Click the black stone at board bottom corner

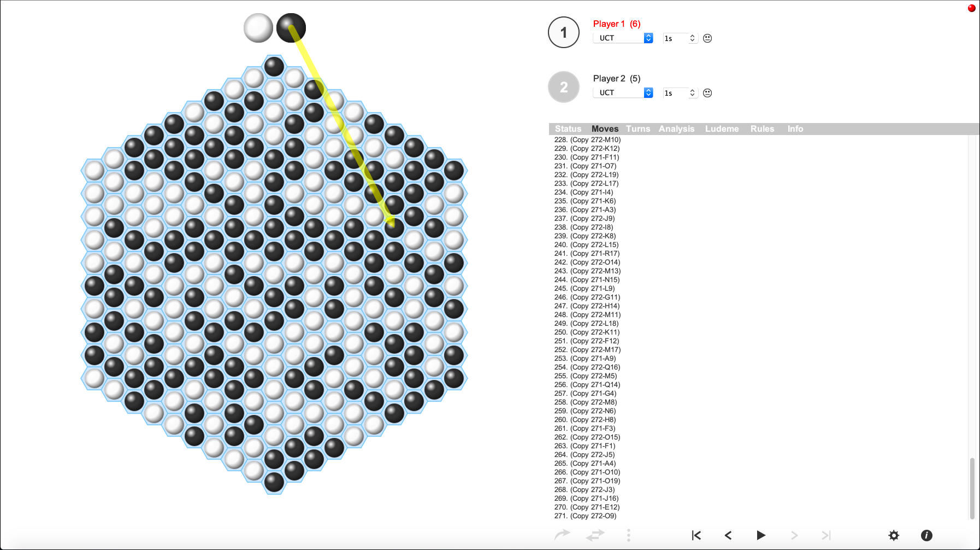(274, 482)
